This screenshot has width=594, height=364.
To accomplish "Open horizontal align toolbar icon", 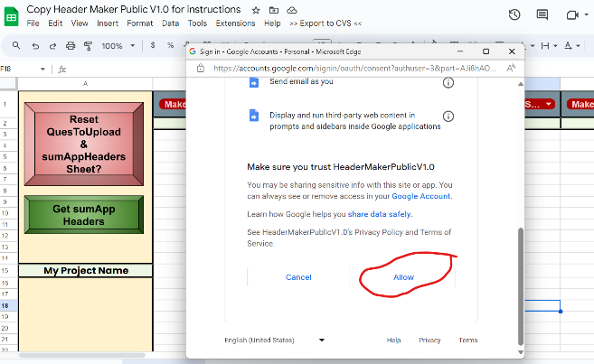I will [545, 46].
